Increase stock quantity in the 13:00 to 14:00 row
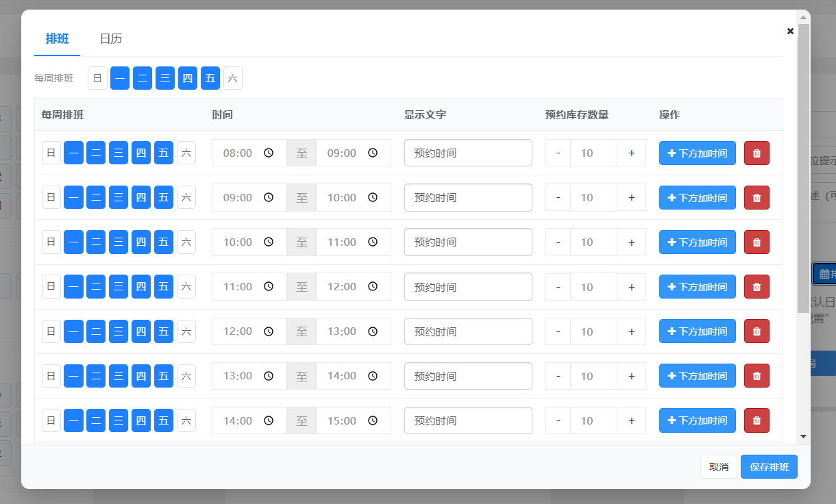836x504 pixels. pyautogui.click(x=631, y=376)
